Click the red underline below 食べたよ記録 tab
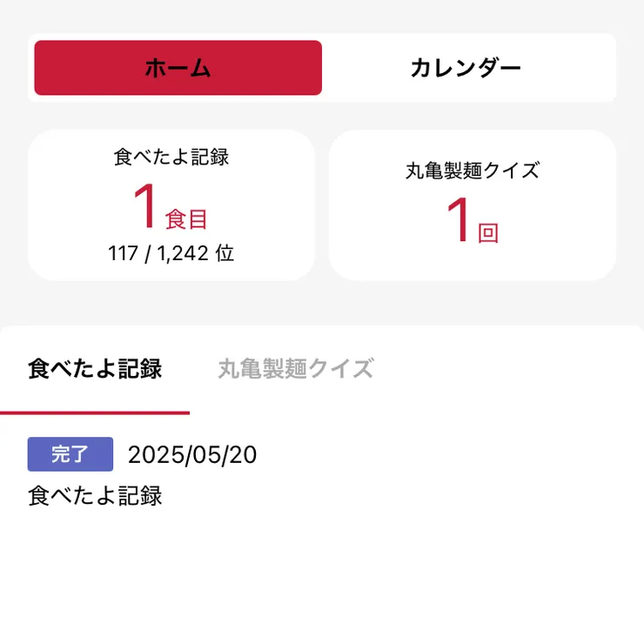The width and height of the screenshot is (644, 644). (x=95, y=413)
